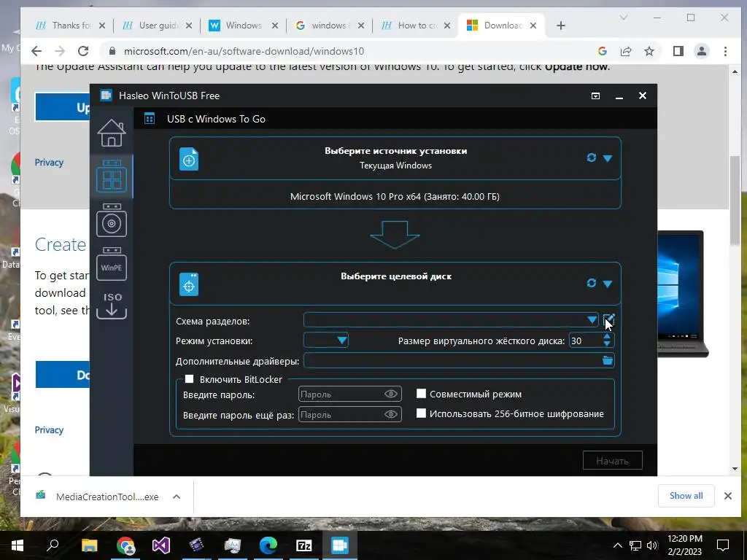Image resolution: width=747 pixels, height=560 pixels.
Task: Open the WinToUSB title bar menu icon
Action: [x=595, y=96]
